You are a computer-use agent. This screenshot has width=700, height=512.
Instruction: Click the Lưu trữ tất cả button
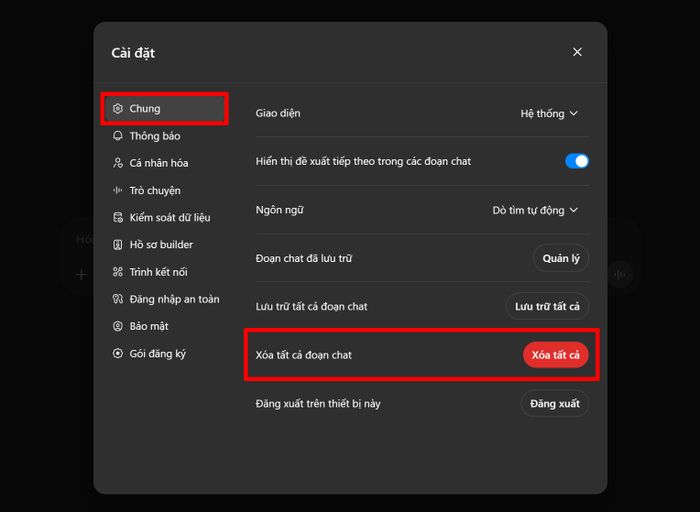coord(546,306)
